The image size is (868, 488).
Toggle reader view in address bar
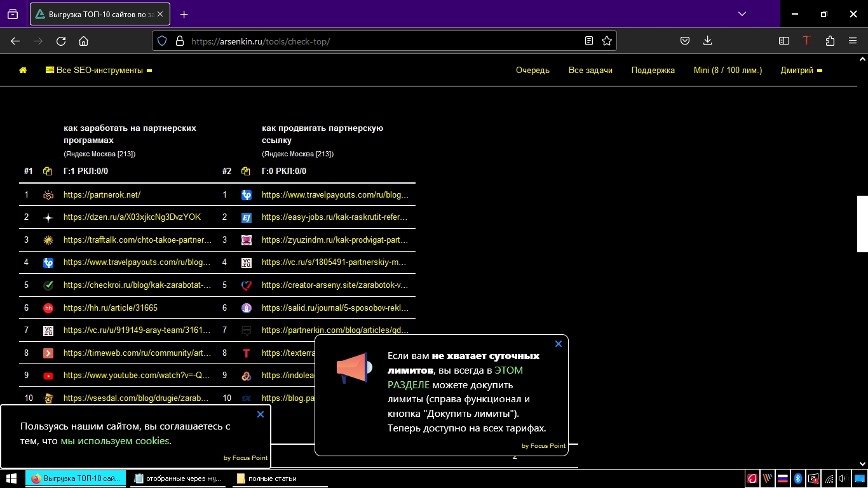[x=589, y=41]
